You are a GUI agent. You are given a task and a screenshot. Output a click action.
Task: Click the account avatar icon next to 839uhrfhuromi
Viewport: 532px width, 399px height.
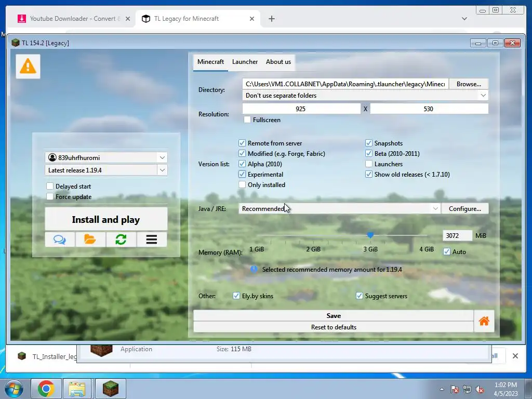52,157
